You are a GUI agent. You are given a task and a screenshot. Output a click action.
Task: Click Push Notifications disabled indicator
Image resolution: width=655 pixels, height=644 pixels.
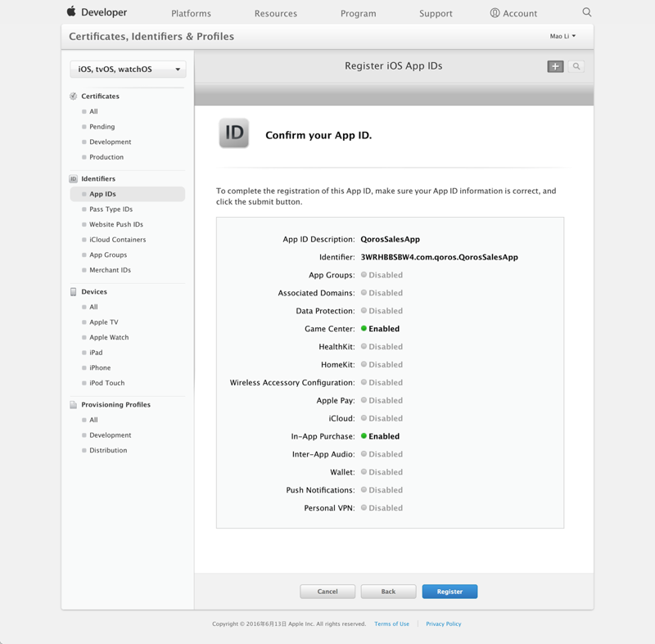pyautogui.click(x=364, y=489)
